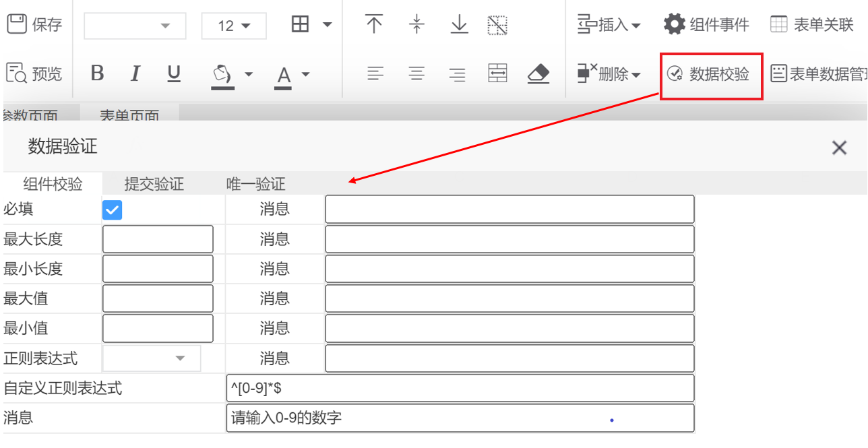Align text left
868x448 pixels.
375,73
